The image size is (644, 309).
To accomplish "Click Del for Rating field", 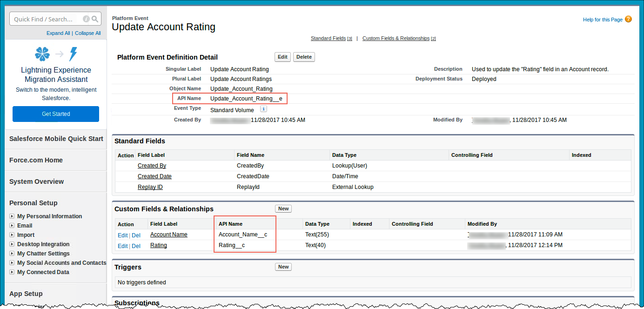I will click(136, 246).
